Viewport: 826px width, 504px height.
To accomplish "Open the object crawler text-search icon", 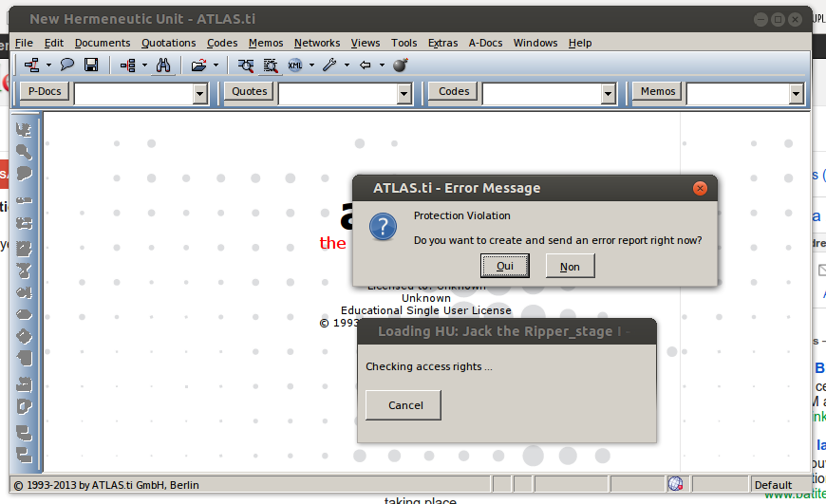I will (271, 65).
